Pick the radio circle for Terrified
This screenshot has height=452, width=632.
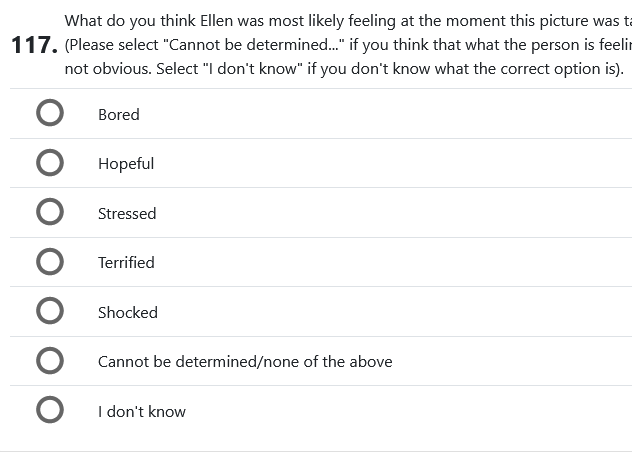pyautogui.click(x=50, y=262)
